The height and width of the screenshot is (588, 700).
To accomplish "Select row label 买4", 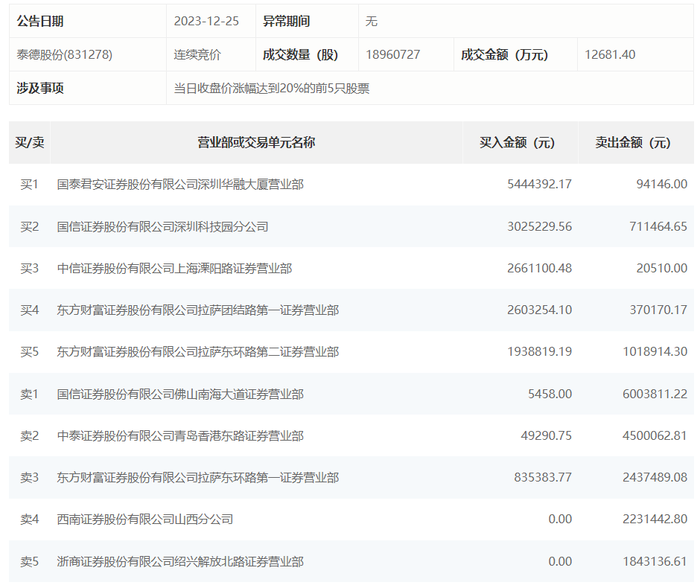I will click(x=29, y=310).
